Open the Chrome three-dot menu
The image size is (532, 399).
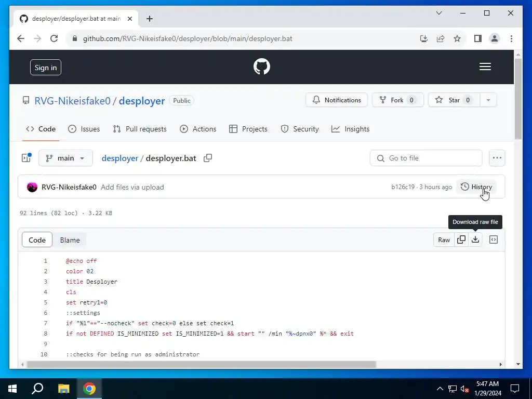tap(511, 38)
